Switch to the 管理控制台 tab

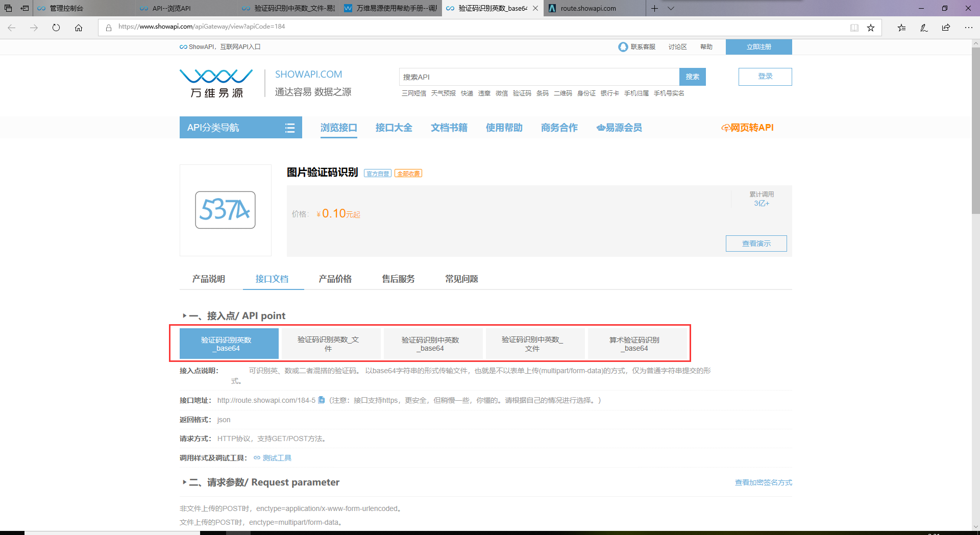pyautogui.click(x=84, y=8)
